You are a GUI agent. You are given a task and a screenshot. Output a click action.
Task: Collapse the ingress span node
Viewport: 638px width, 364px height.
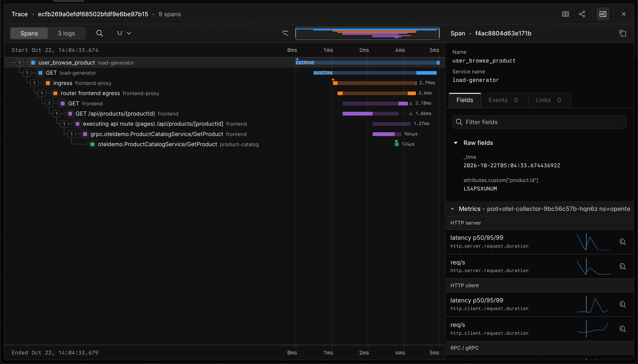point(34,83)
